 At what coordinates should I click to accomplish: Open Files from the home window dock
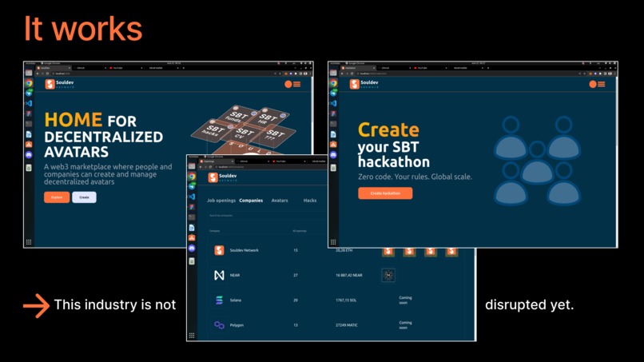point(29,73)
